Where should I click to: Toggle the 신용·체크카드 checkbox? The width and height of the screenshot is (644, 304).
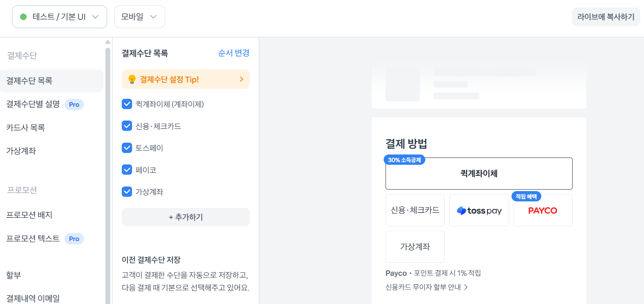127,126
